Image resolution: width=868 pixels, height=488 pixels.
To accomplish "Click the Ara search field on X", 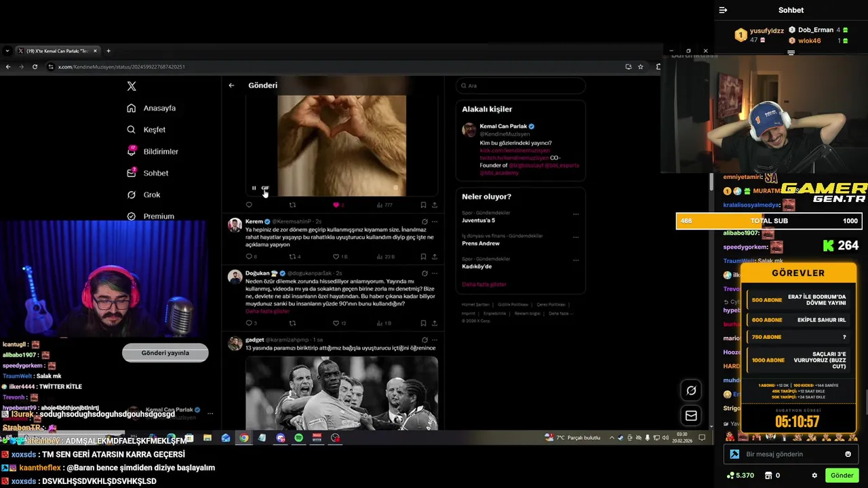I will pyautogui.click(x=520, y=85).
